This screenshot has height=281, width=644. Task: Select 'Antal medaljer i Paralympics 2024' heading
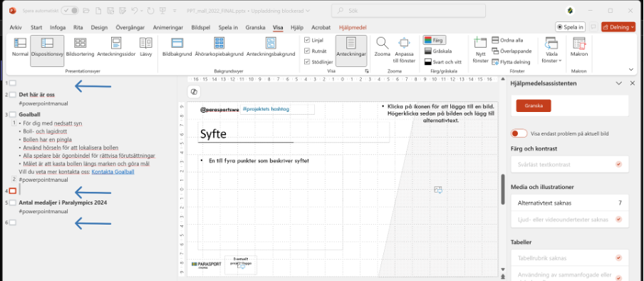tap(63, 203)
